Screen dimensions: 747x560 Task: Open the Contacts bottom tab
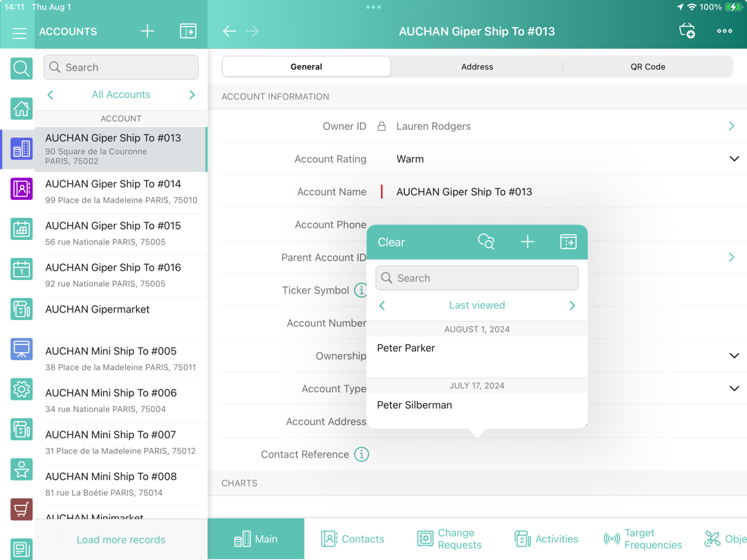353,539
